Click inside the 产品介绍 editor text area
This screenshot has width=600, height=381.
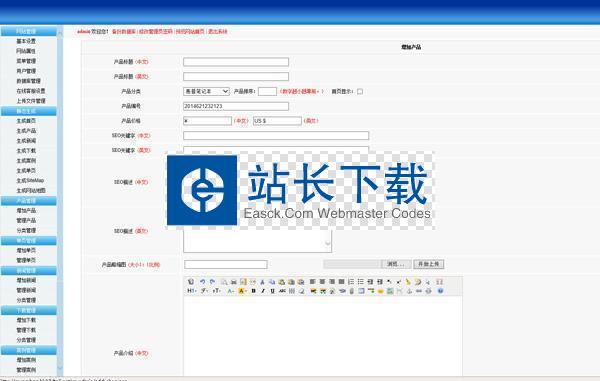323,337
